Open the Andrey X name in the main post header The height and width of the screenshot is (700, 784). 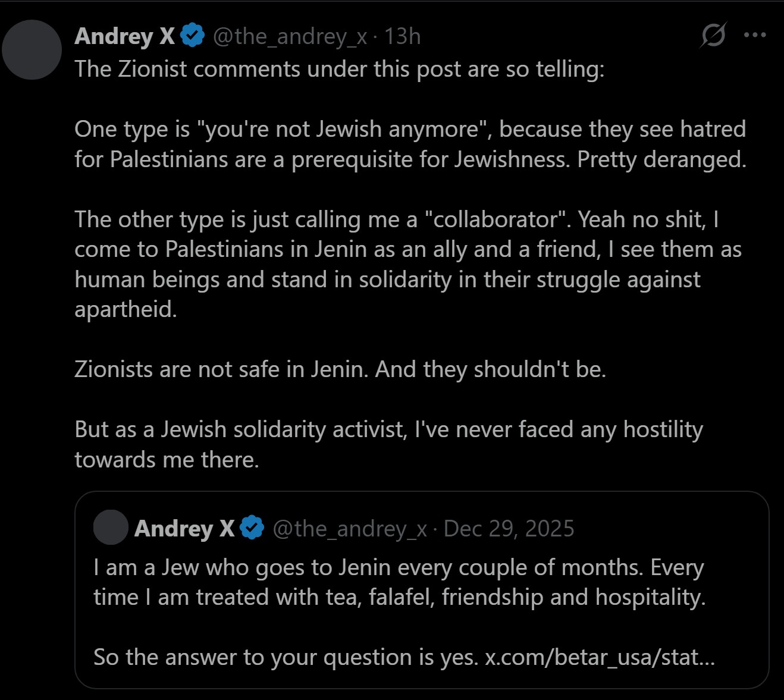pos(124,36)
